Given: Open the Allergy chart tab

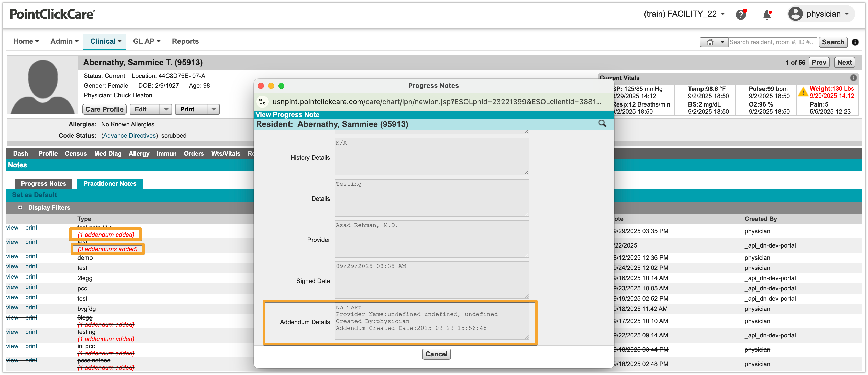Looking at the screenshot, I should pos(139,153).
